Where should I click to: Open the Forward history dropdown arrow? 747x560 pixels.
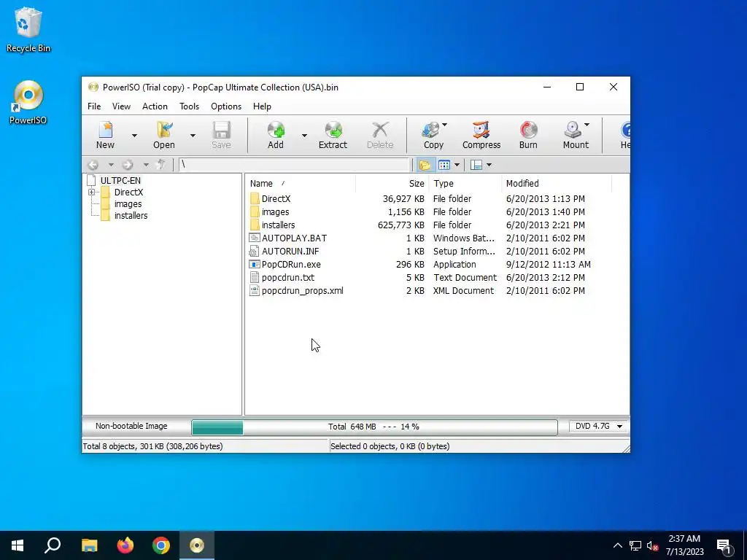click(x=146, y=165)
